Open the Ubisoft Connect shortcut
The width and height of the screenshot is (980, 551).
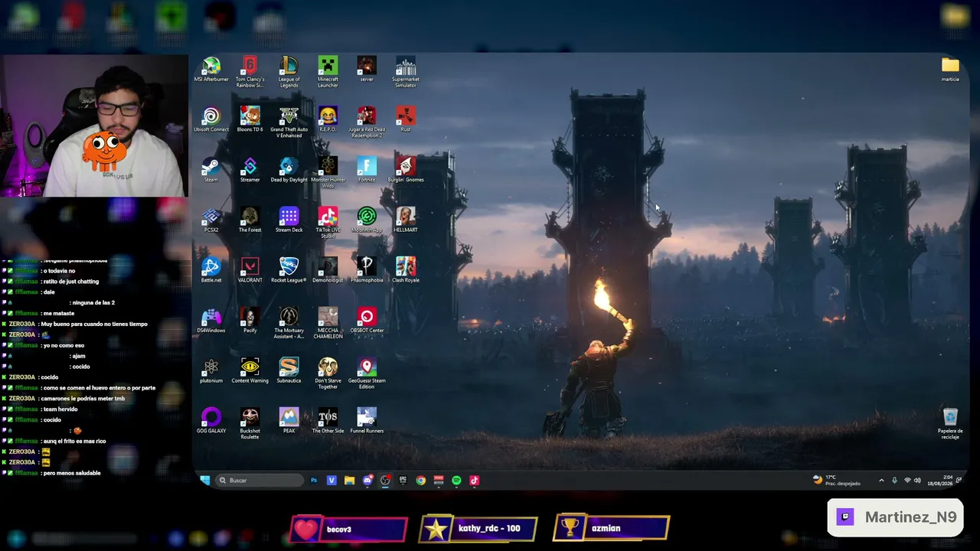point(211,119)
